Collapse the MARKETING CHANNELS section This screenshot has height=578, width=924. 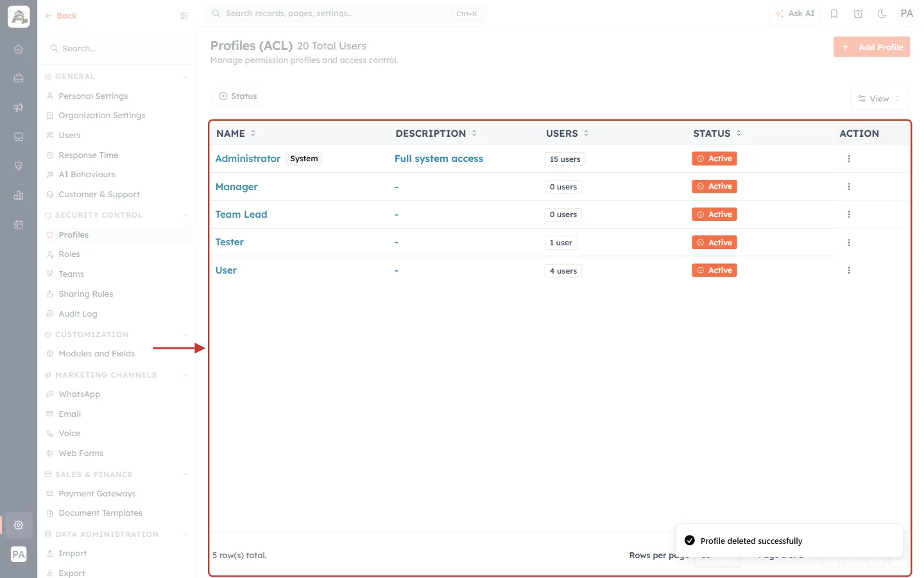[x=185, y=375]
